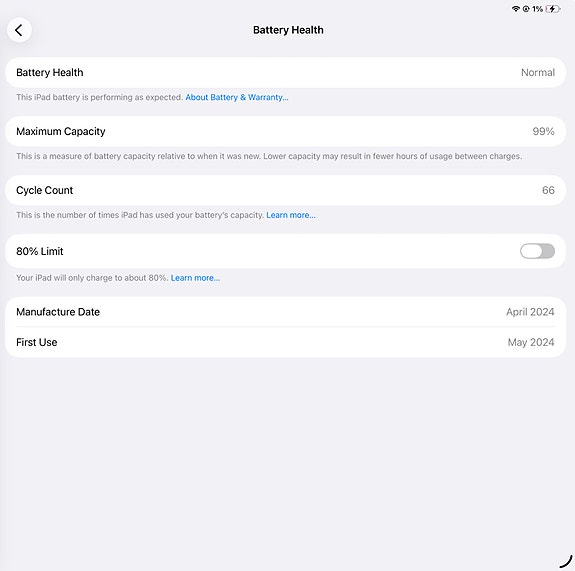
Task: Enable the 80% Limit toggle
Action: click(x=537, y=251)
